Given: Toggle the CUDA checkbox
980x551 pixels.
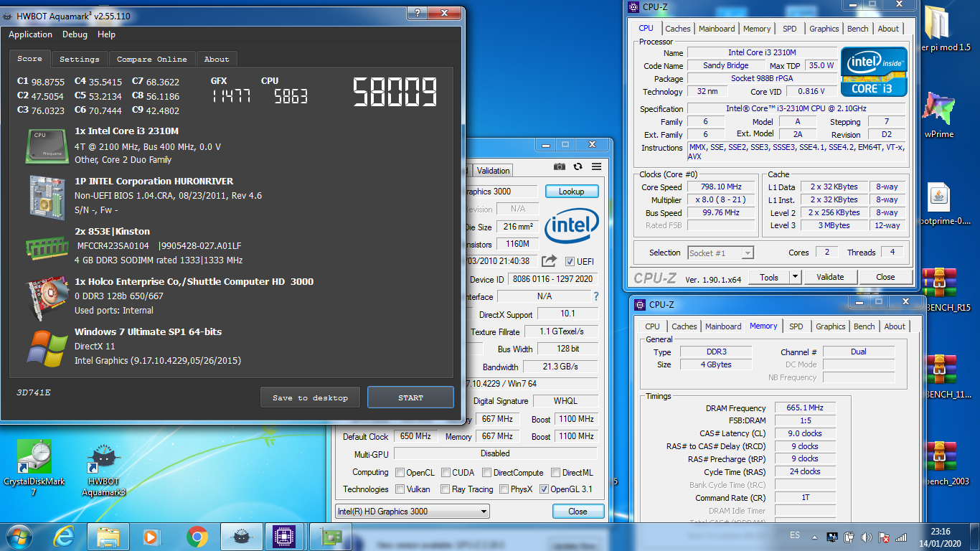Looking at the screenshot, I should click(446, 472).
